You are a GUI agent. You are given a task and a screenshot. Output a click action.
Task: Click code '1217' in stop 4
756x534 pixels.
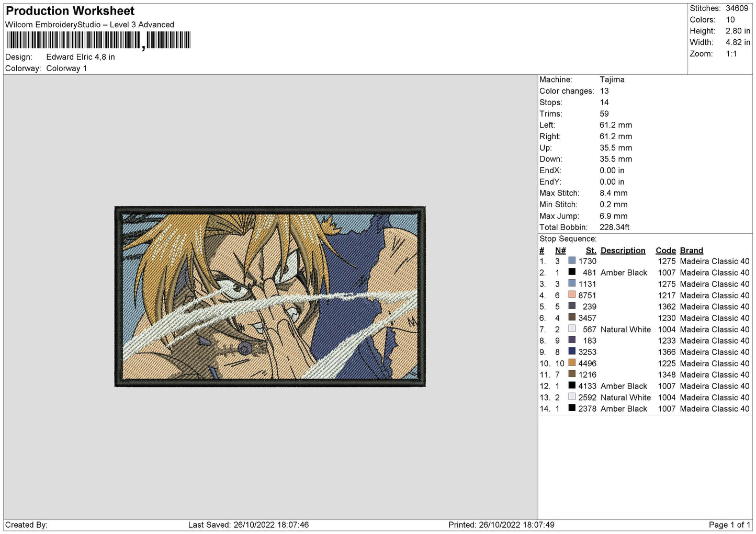[667, 296]
